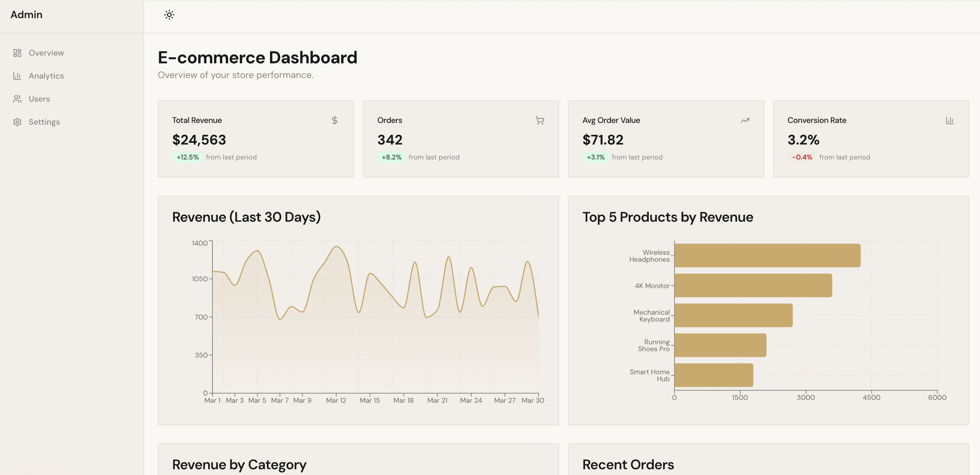This screenshot has height=475, width=980.
Task: Click the shopping cart icon on Orders card
Action: (540, 121)
